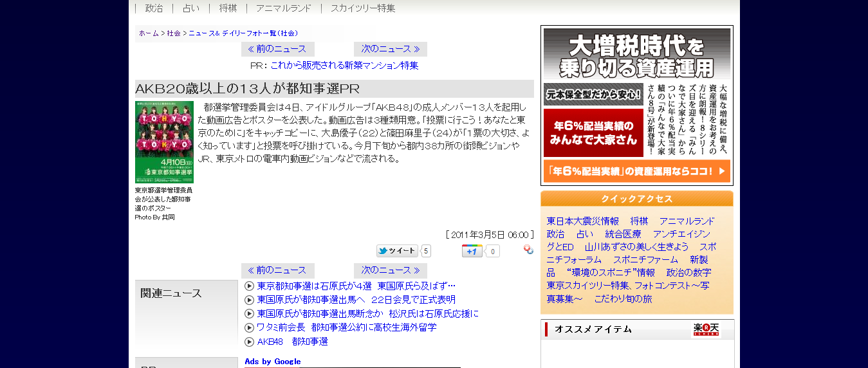Open 将棋 in the top navigation bar
Viewport: 868px width, 368px height.
pos(228,8)
